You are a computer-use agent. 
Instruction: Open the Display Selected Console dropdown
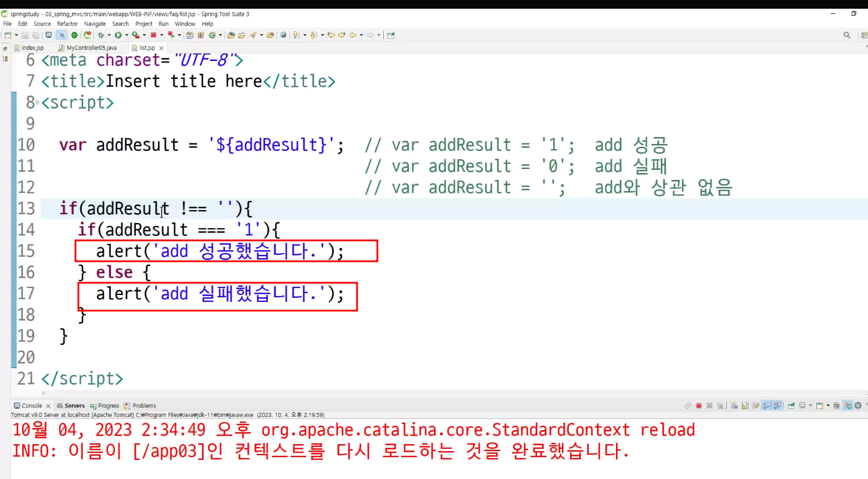(x=811, y=406)
